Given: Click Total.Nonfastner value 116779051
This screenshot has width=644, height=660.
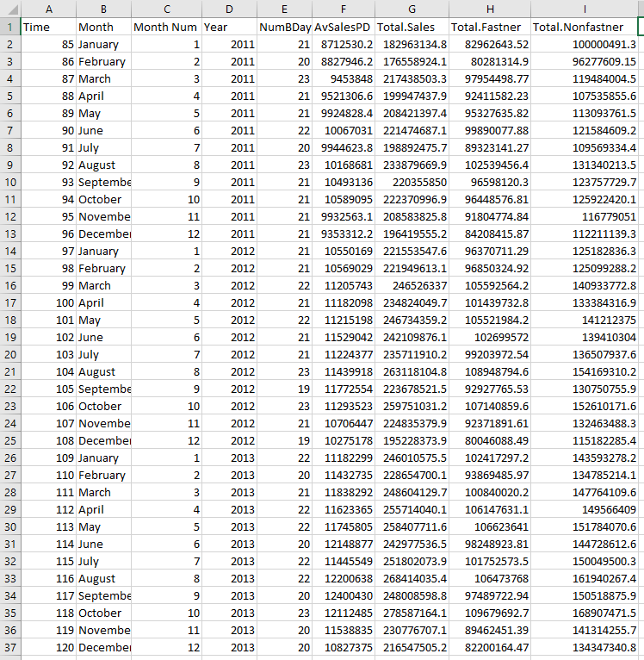Looking at the screenshot, I should point(585,216).
